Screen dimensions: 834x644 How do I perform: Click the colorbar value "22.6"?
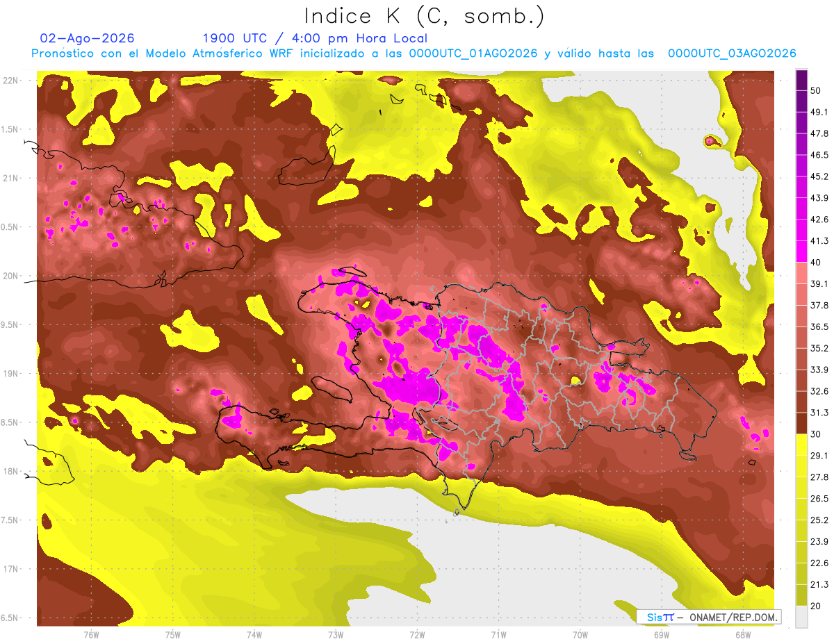820,563
